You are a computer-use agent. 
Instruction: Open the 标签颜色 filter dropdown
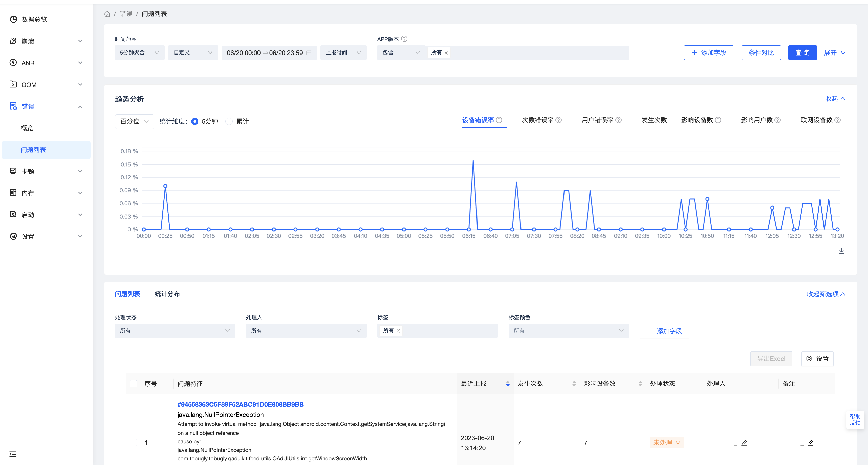tap(569, 331)
